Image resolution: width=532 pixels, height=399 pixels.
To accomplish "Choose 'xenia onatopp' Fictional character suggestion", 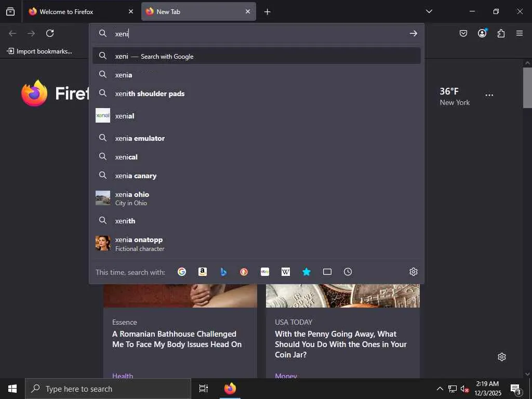I will click(x=257, y=244).
